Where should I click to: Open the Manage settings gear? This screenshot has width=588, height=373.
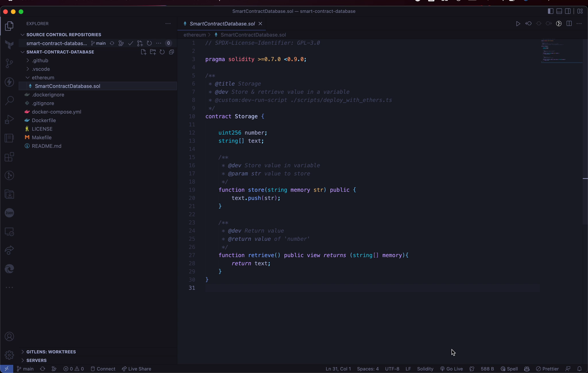pos(9,355)
